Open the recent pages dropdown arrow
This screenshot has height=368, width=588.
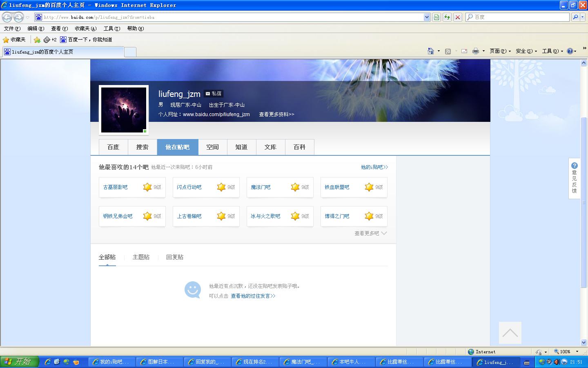coord(27,17)
